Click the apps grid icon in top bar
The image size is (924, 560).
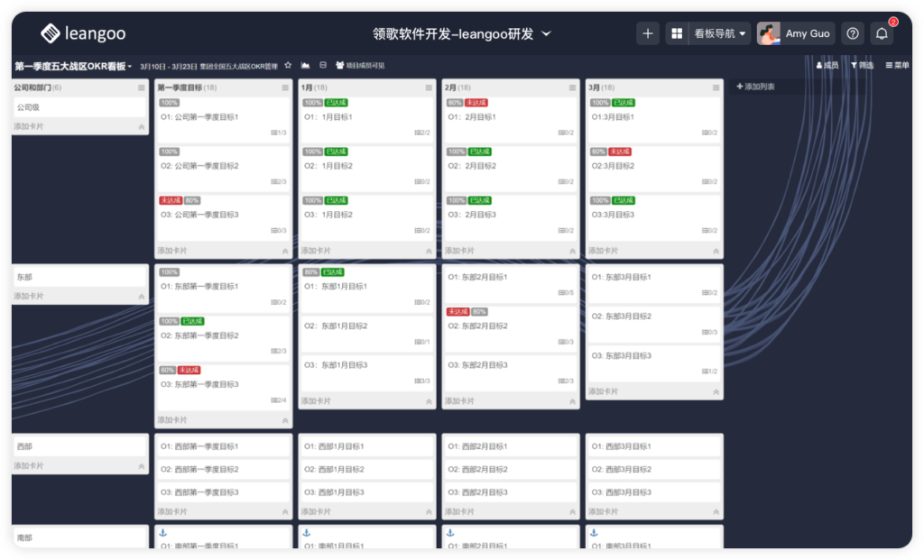point(676,33)
